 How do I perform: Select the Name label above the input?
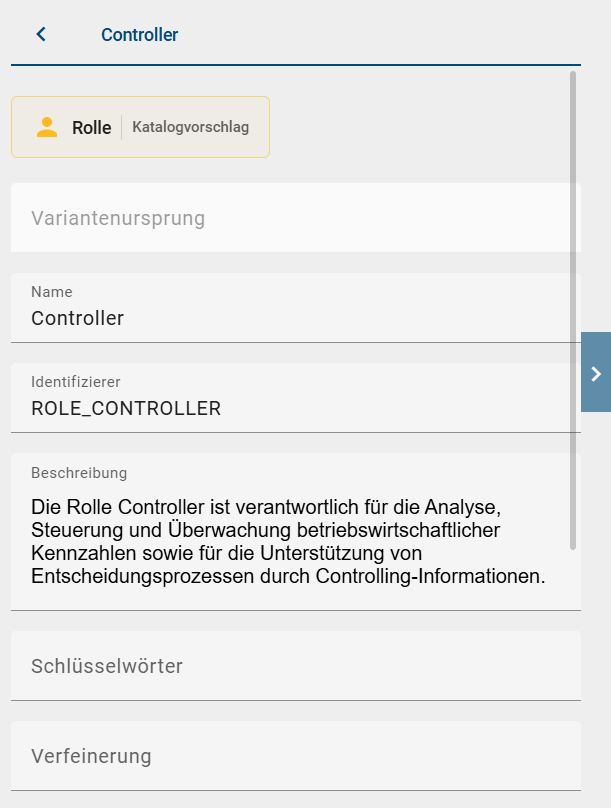click(49, 292)
